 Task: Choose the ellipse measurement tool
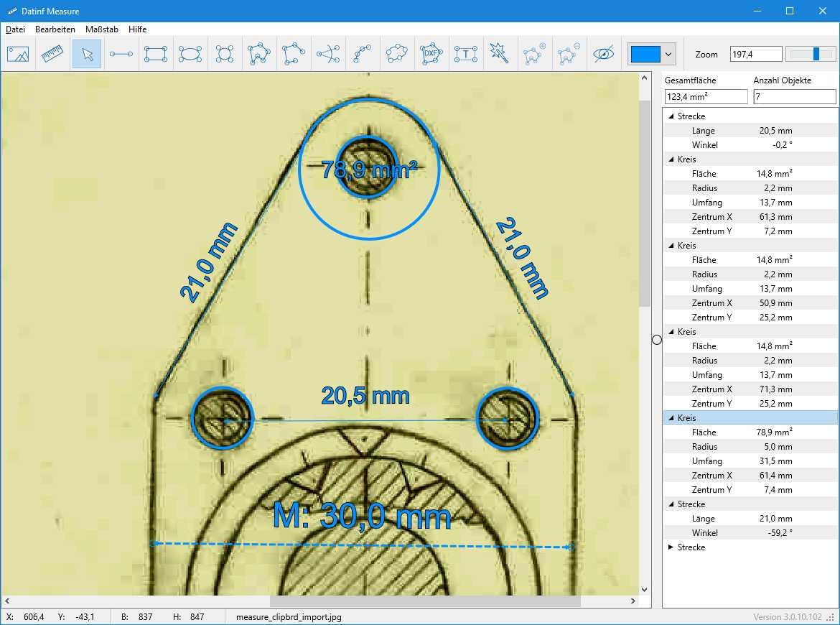(190, 54)
